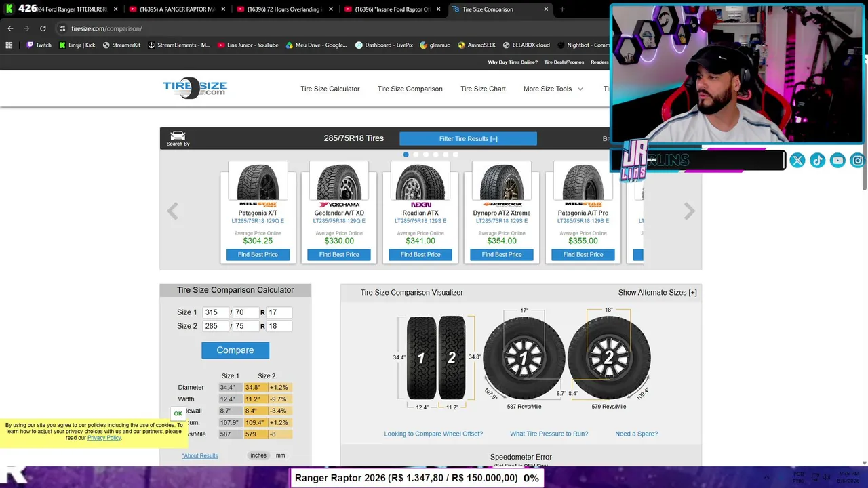Select the third carousel page dot
The height and width of the screenshot is (488, 868).
pyautogui.click(x=426, y=155)
